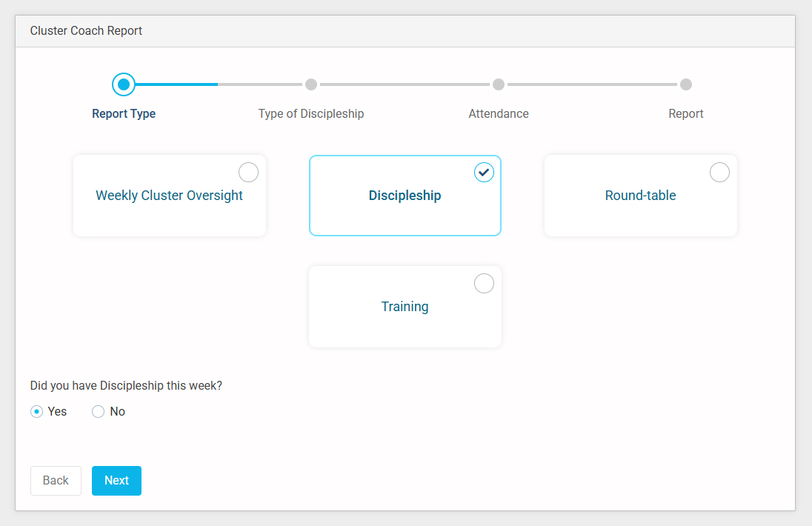Go to the Attendance step label
812x526 pixels.
[499, 114]
